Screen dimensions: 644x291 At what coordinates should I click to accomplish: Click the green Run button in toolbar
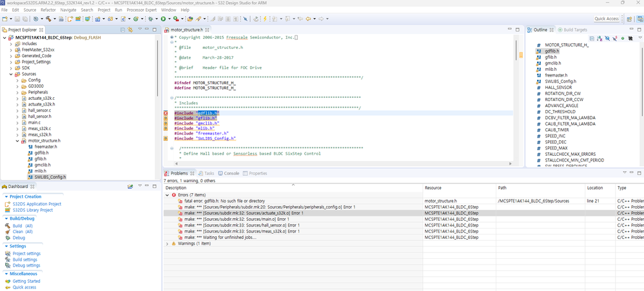[x=164, y=19]
